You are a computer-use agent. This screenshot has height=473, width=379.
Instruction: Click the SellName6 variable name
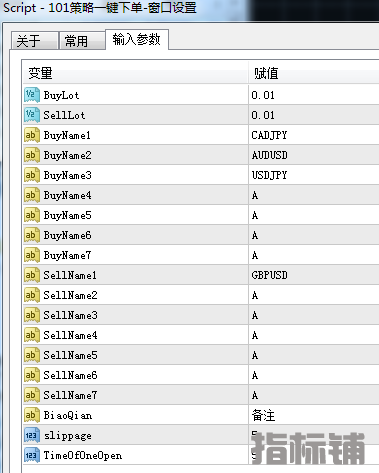point(70,375)
